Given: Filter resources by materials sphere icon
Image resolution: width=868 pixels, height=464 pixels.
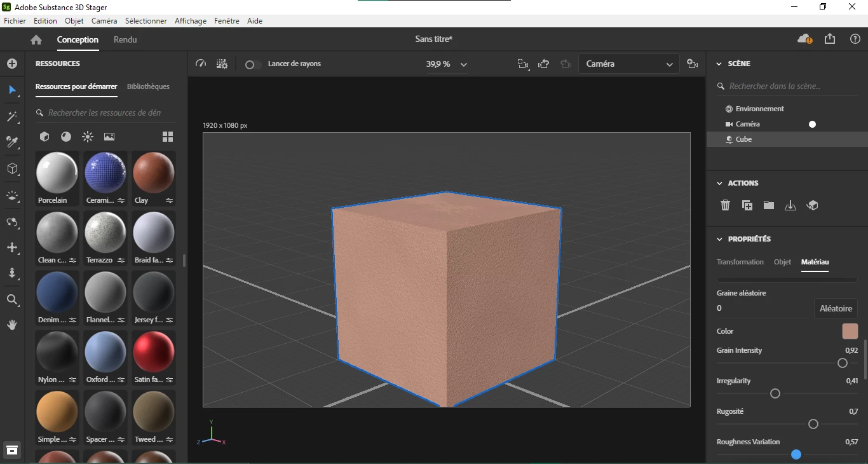Looking at the screenshot, I should coord(66,137).
